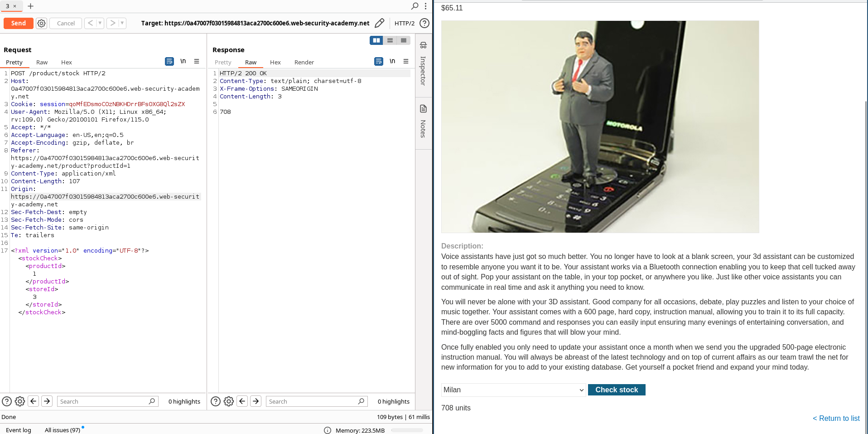
Task: Search Repeater tabs with magnifier icon
Action: (415, 6)
